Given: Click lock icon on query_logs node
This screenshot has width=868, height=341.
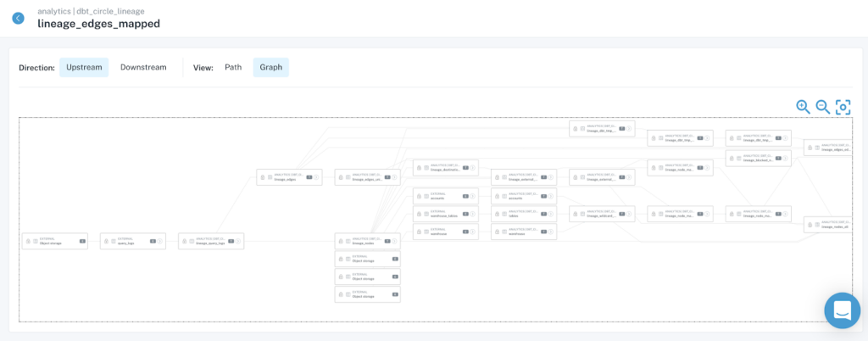Looking at the screenshot, I should coord(106,242).
